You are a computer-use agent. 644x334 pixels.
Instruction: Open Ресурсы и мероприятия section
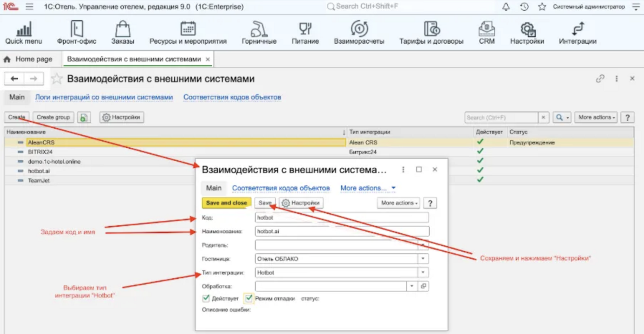pyautogui.click(x=188, y=33)
